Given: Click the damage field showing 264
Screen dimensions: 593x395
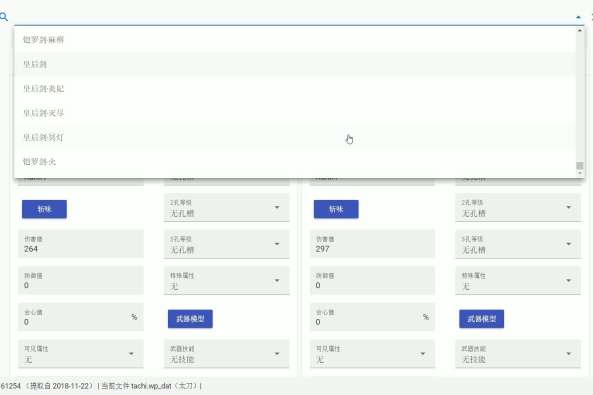Looking at the screenshot, I should coord(81,244).
